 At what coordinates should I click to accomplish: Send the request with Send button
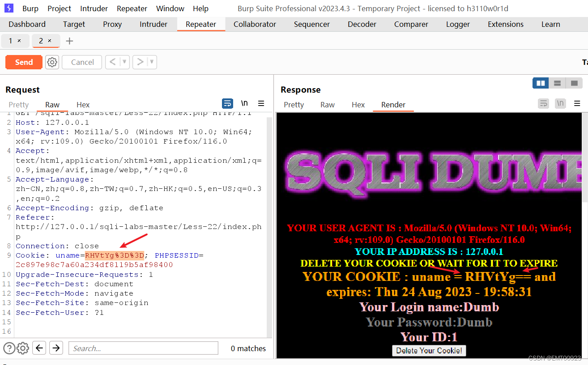click(24, 62)
